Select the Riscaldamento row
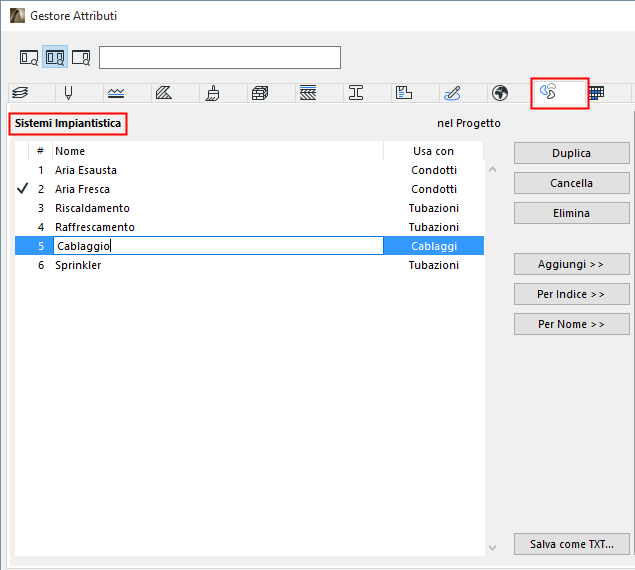This screenshot has height=570, width=635. 249,208
